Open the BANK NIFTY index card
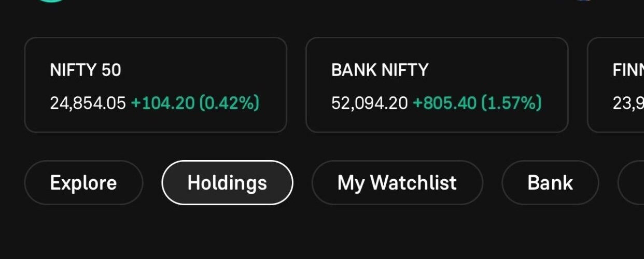The image size is (644, 259). click(437, 85)
